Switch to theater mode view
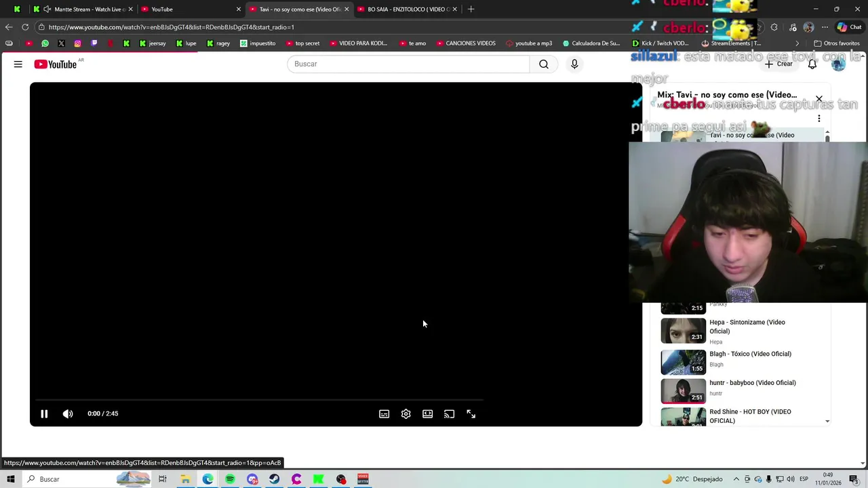Image resolution: width=868 pixels, height=488 pixels. [428, 414]
